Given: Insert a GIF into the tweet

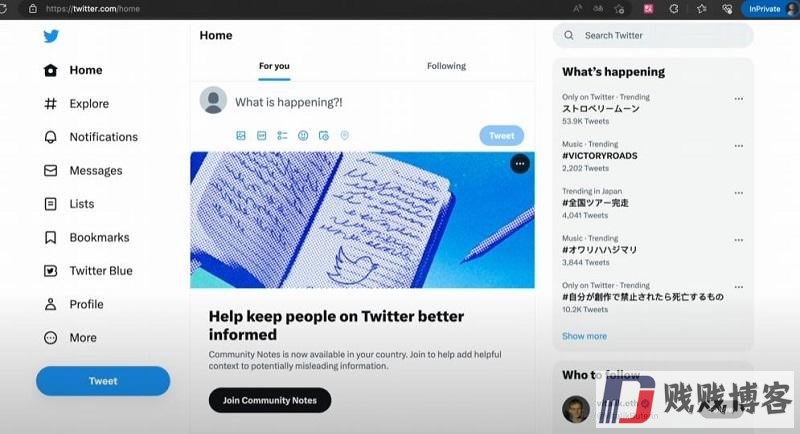Looking at the screenshot, I should 262,136.
